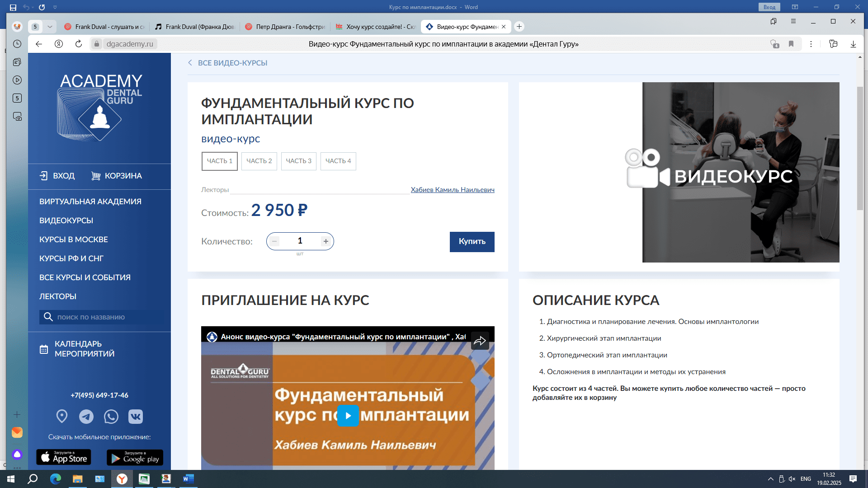868x488 pixels.
Task: Open ВСЕ КУРСЫ И СОБЫТИЯ menu item
Action: [85, 277]
